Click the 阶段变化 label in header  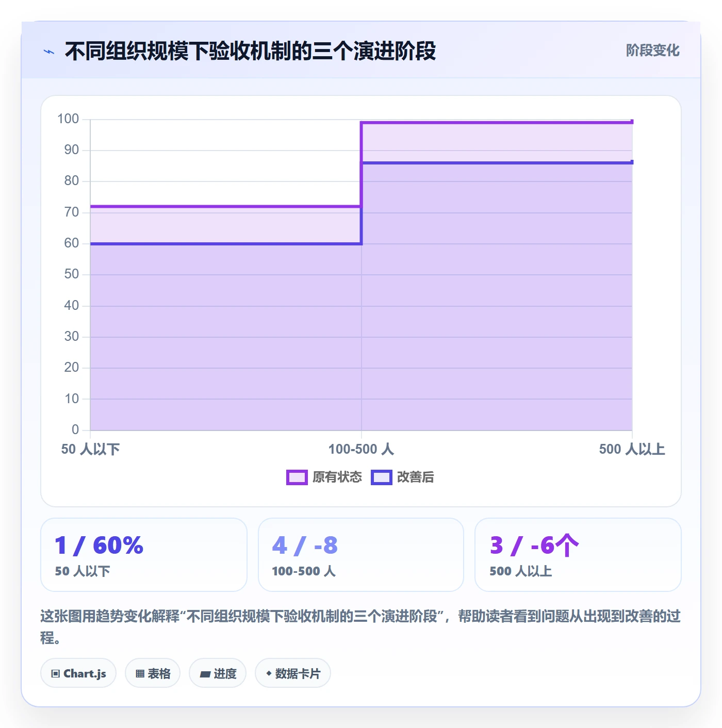652,51
